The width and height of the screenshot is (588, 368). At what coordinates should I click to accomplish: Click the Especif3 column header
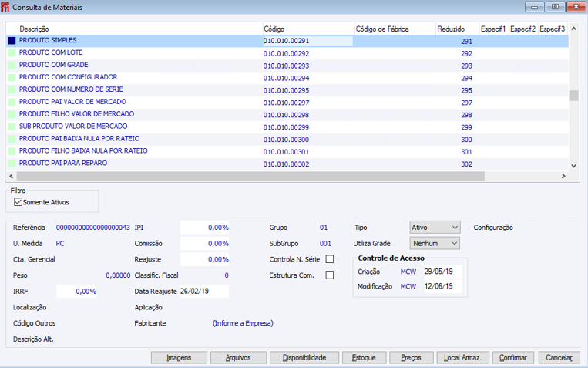(x=553, y=29)
